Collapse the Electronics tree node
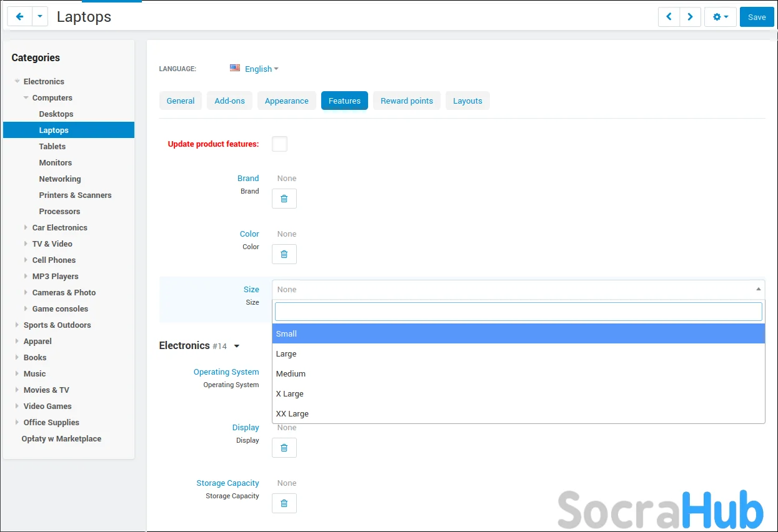The height and width of the screenshot is (532, 778). pos(17,81)
